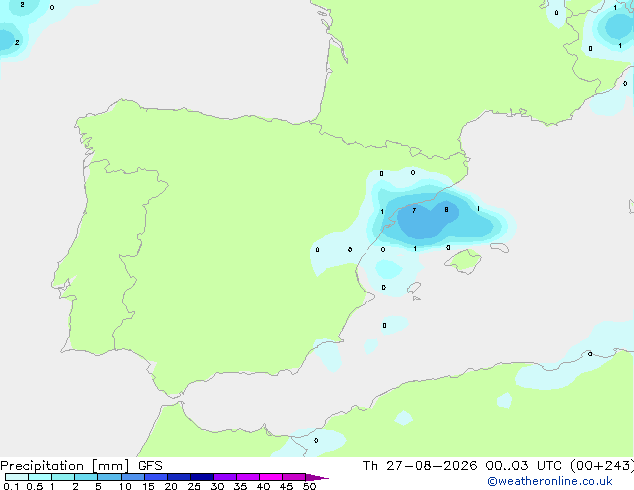The height and width of the screenshot is (490, 634).
Task: Select the 5–10 mm legend swatch
Action: point(109,477)
